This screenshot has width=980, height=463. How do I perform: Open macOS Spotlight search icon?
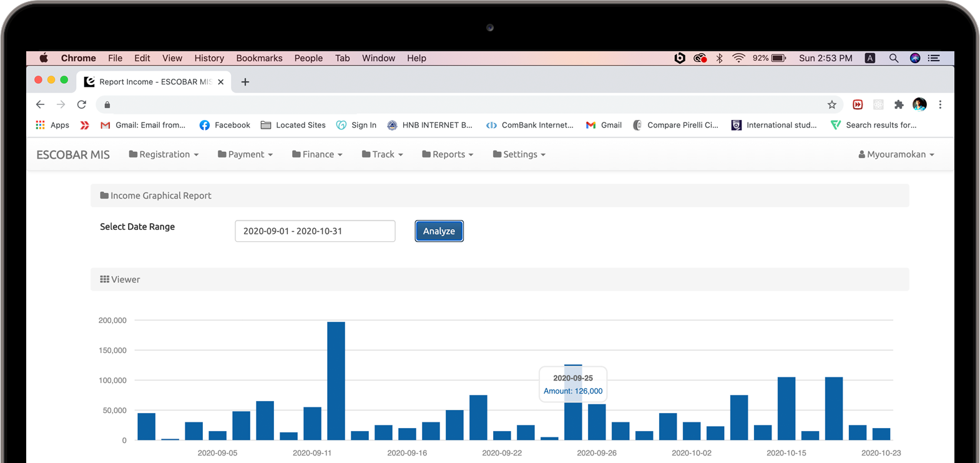(x=894, y=58)
